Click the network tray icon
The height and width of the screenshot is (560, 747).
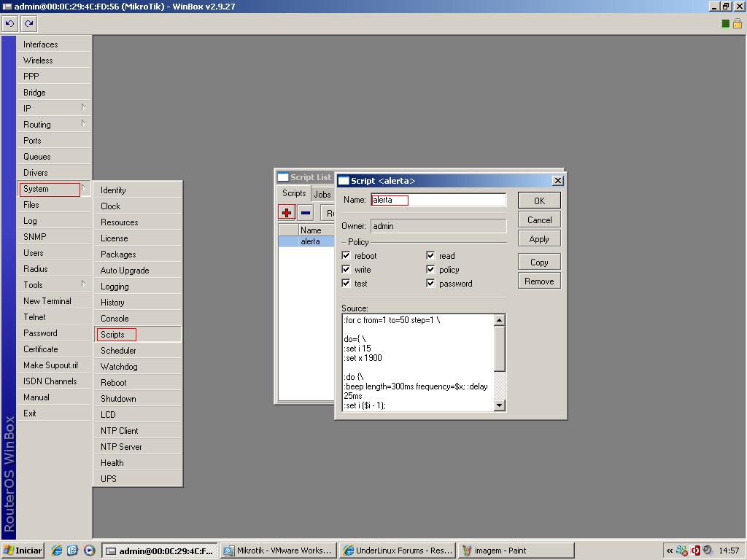click(x=682, y=551)
